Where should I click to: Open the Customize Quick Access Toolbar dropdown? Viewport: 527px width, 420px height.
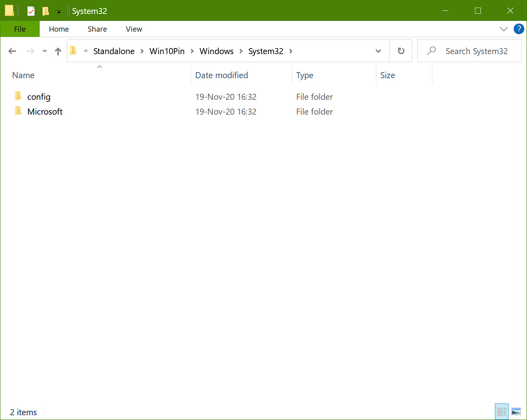coord(59,11)
